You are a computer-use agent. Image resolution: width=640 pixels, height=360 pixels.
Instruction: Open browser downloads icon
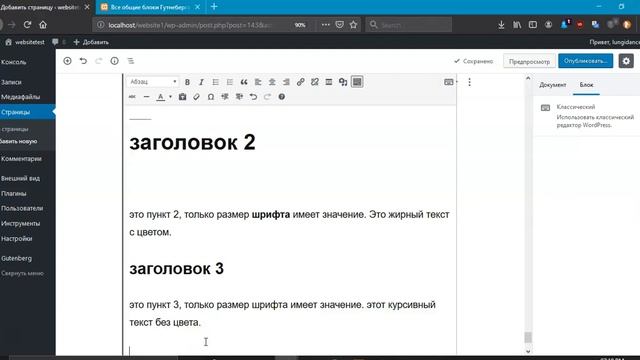(501, 25)
